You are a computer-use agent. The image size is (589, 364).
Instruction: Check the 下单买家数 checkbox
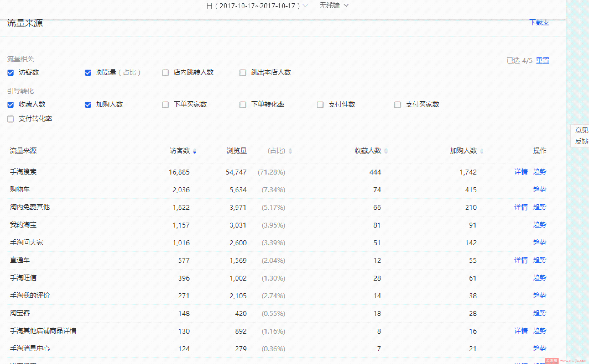[165, 105]
